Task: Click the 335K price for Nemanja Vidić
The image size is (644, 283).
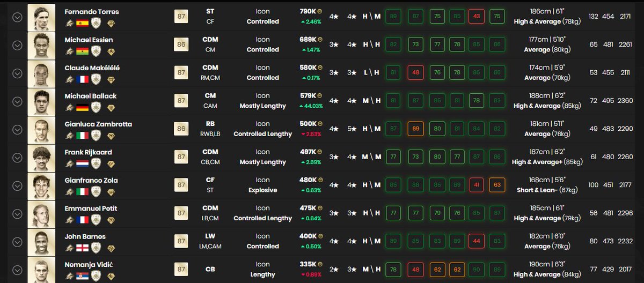Action: point(308,265)
